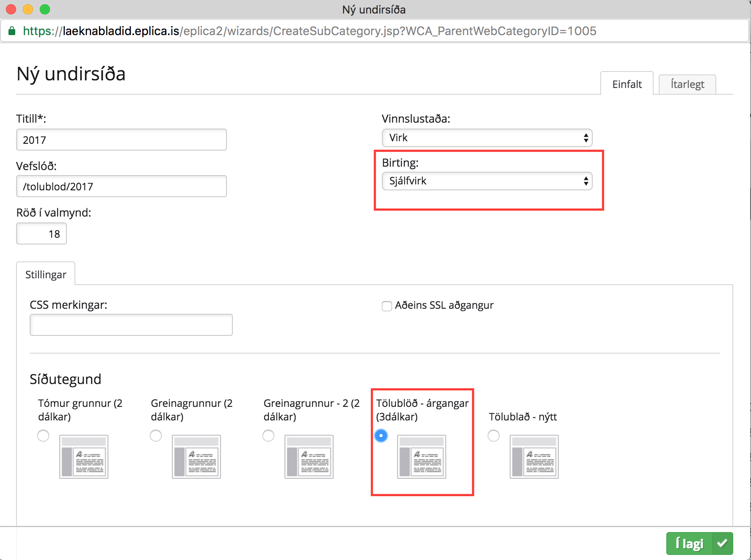
Task: Click the Vefslóð field with /tolublod/2017
Action: (x=121, y=186)
